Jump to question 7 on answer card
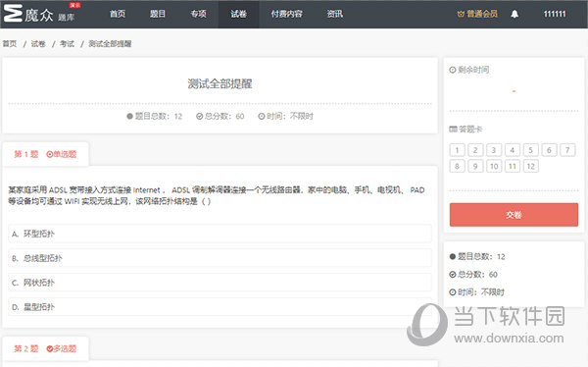This screenshot has height=367, width=588. [567, 150]
